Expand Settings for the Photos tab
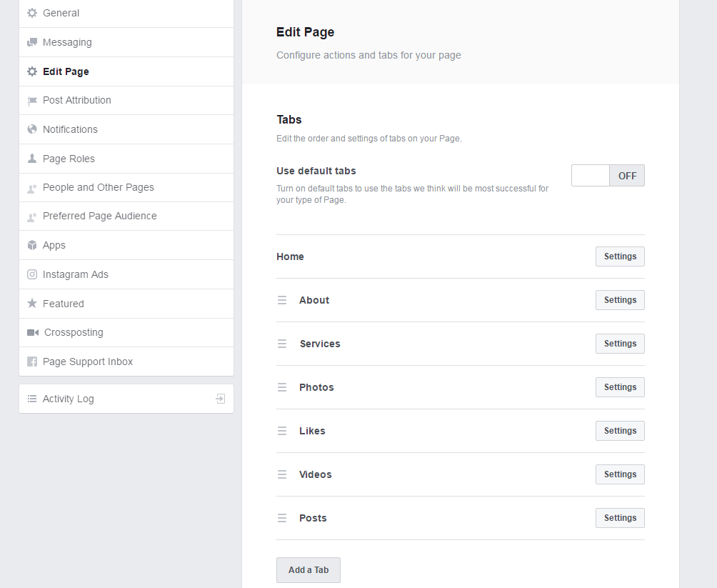 pyautogui.click(x=620, y=387)
